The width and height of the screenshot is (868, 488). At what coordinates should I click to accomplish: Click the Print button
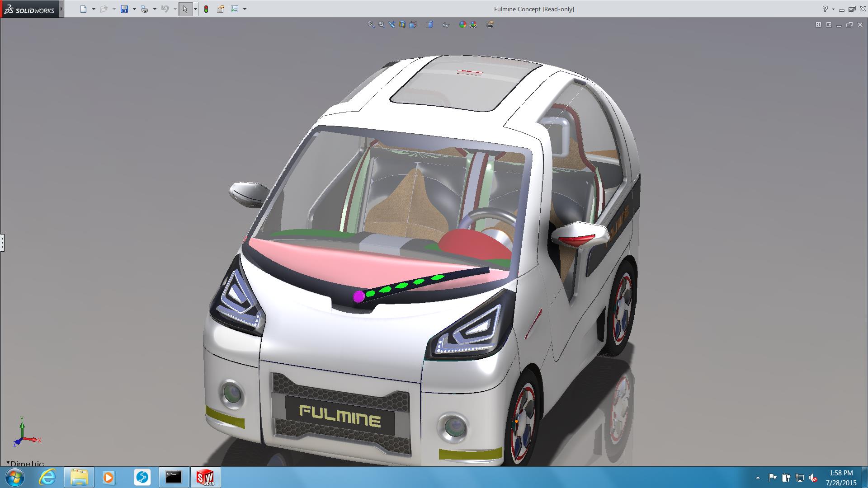(144, 9)
